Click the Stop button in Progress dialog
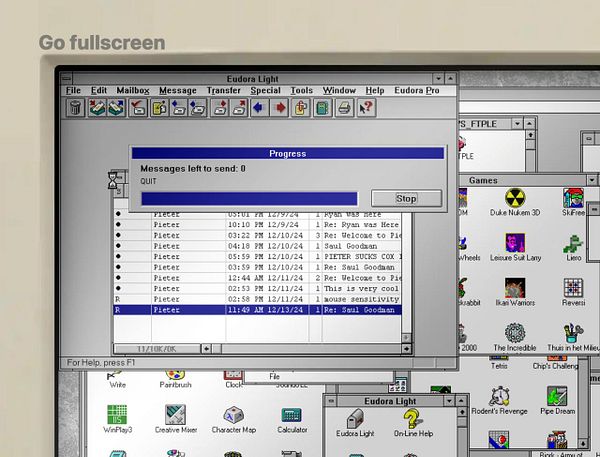This screenshot has height=457, width=600. click(x=406, y=199)
